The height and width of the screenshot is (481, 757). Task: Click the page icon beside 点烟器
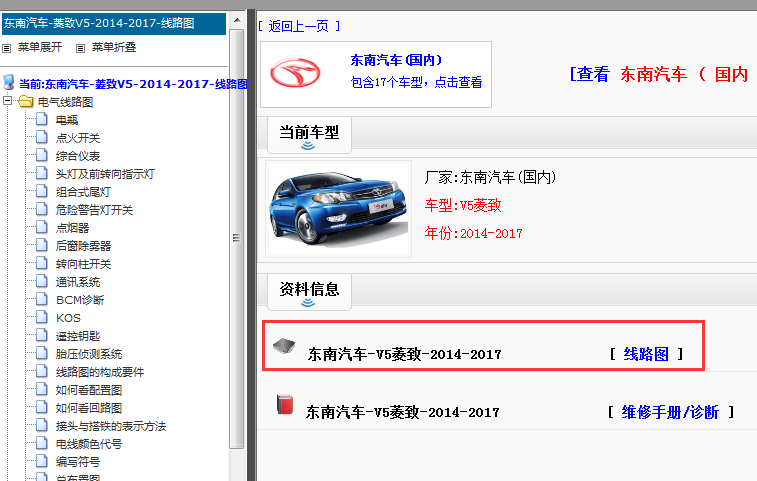pos(42,227)
